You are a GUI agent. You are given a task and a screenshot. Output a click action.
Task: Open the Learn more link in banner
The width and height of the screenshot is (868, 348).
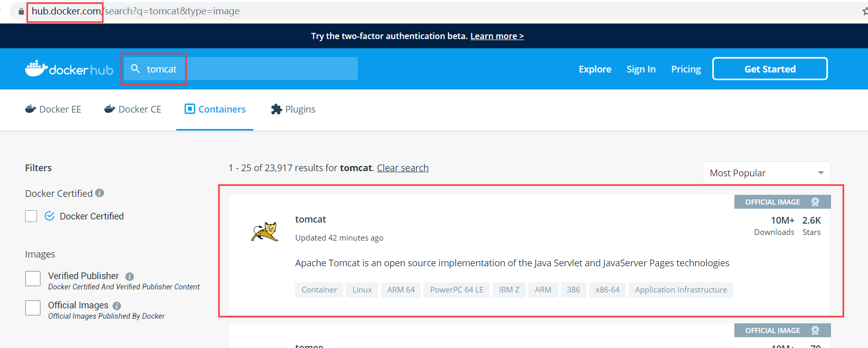point(496,36)
